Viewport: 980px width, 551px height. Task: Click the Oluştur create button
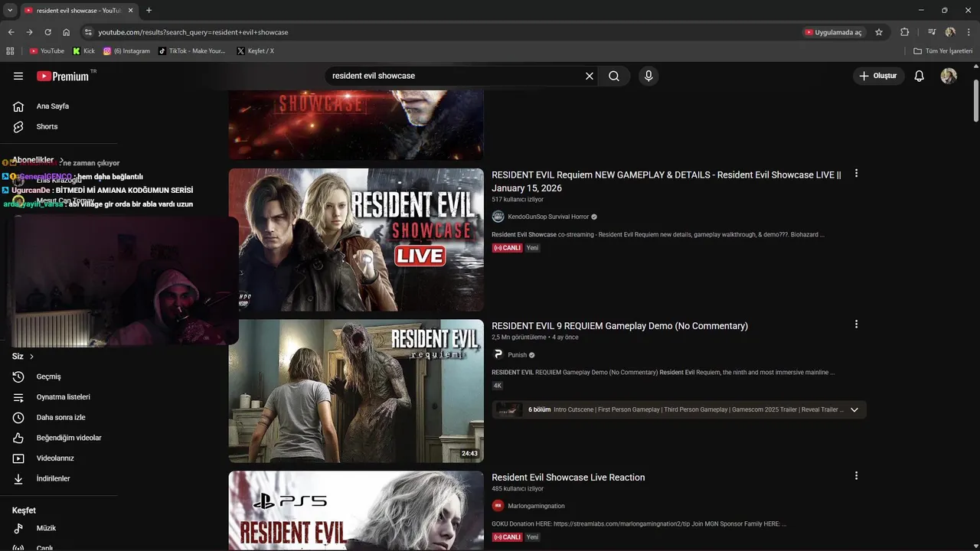pos(878,76)
